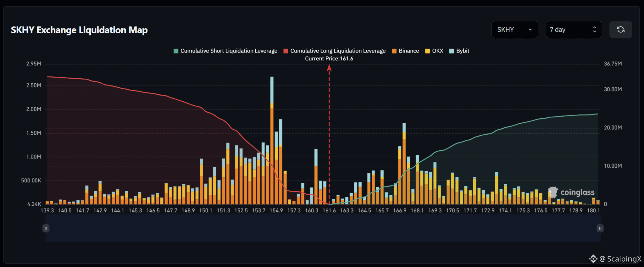
Task: Click the '2.95M' left axis label
Action: click(x=34, y=64)
